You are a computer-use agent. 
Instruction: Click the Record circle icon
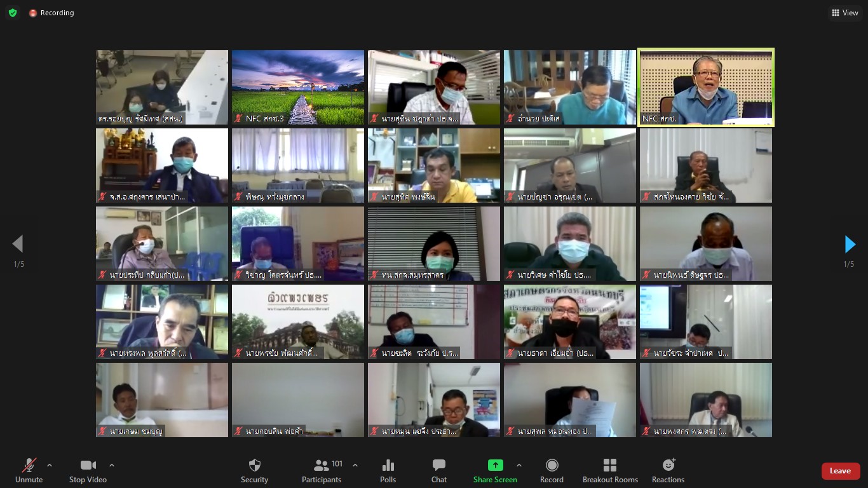click(552, 465)
